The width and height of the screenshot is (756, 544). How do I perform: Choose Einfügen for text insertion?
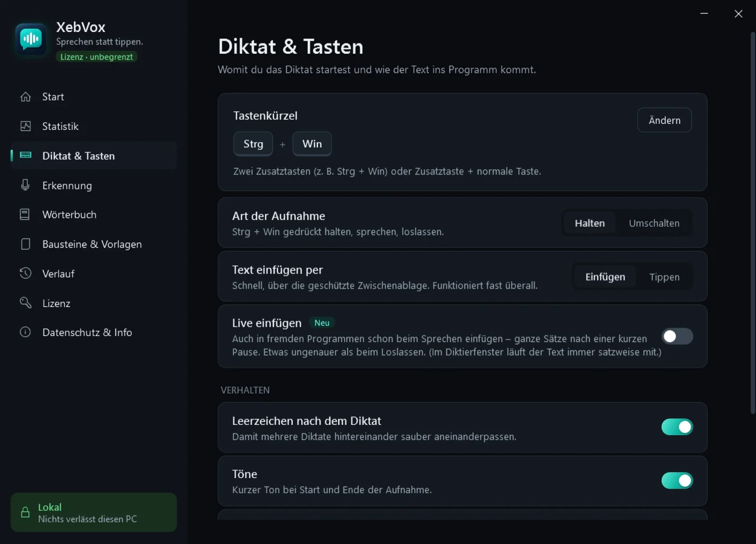click(x=605, y=277)
